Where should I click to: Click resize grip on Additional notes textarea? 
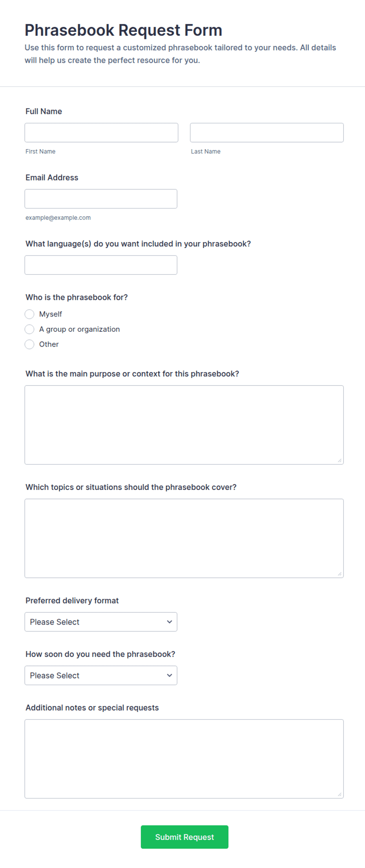(340, 795)
